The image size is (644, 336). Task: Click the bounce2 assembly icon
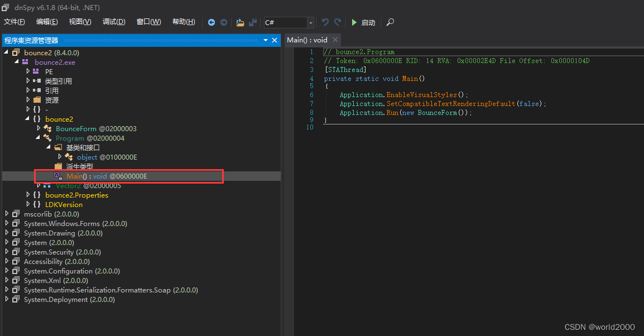[x=16, y=52]
